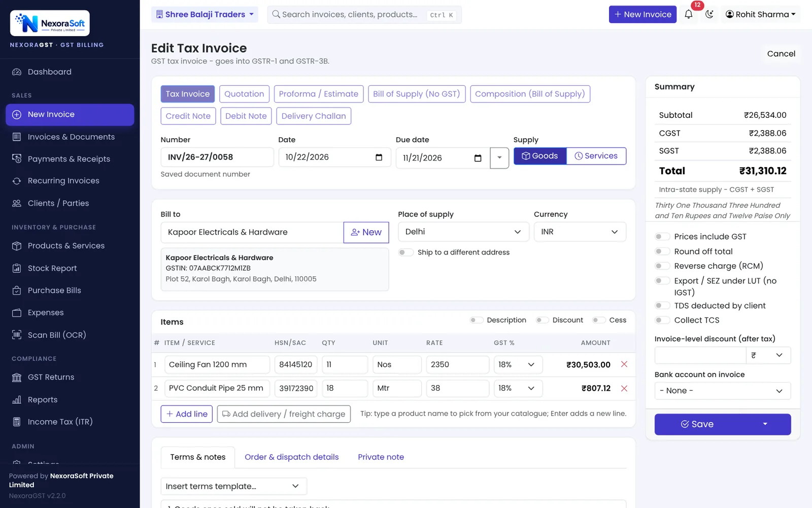This screenshot has height=508, width=812.
Task: Enable Export / SEZ under LUT
Action: pyautogui.click(x=662, y=281)
